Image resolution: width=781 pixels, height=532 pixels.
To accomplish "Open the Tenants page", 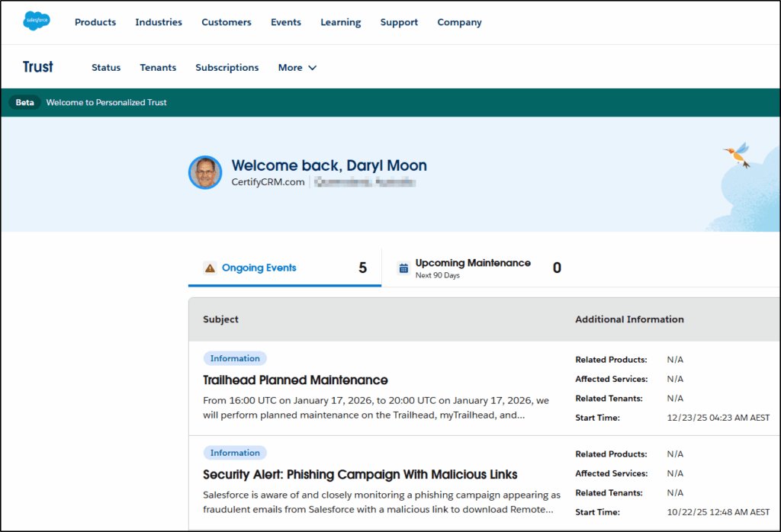I will pos(158,67).
